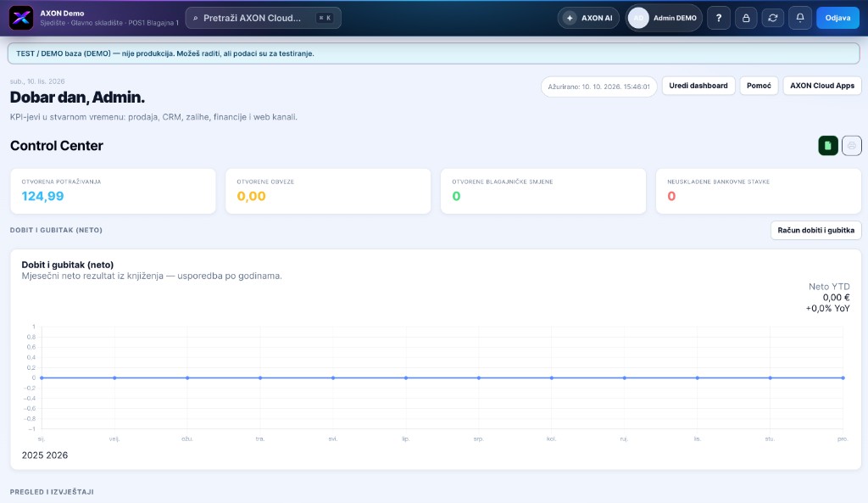This screenshot has height=503, width=868.
Task: Open notifications bell
Action: (x=800, y=18)
